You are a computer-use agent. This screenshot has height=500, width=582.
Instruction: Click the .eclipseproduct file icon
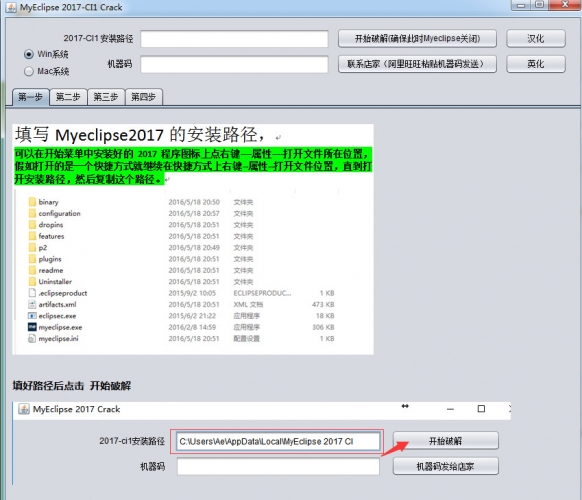(x=32, y=293)
